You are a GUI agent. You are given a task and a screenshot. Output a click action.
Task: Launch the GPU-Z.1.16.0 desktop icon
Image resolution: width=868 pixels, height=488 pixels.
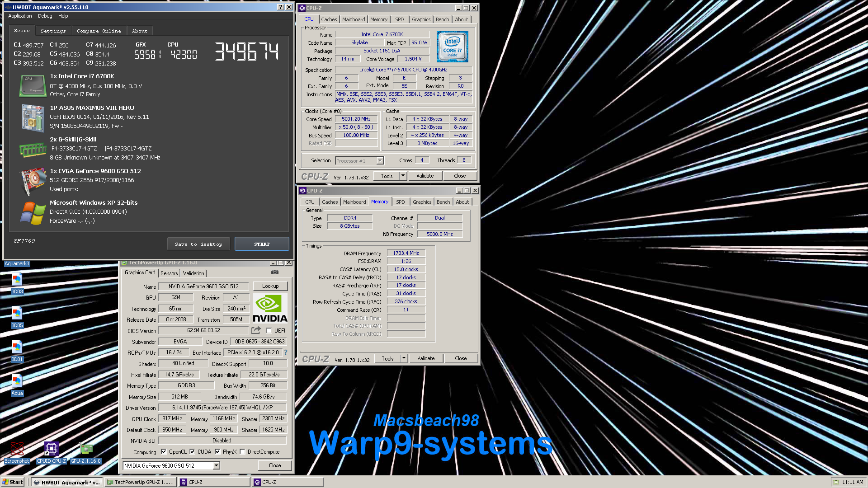click(x=86, y=453)
